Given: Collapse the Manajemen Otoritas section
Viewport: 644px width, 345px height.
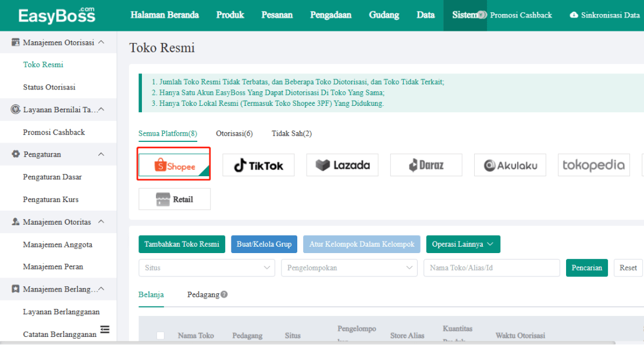Looking at the screenshot, I should coord(101,222).
